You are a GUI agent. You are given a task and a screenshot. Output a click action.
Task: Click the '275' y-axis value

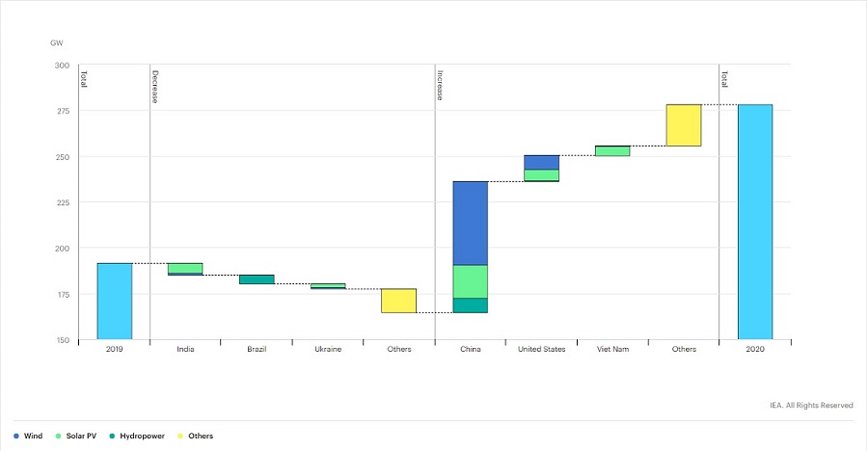point(62,111)
